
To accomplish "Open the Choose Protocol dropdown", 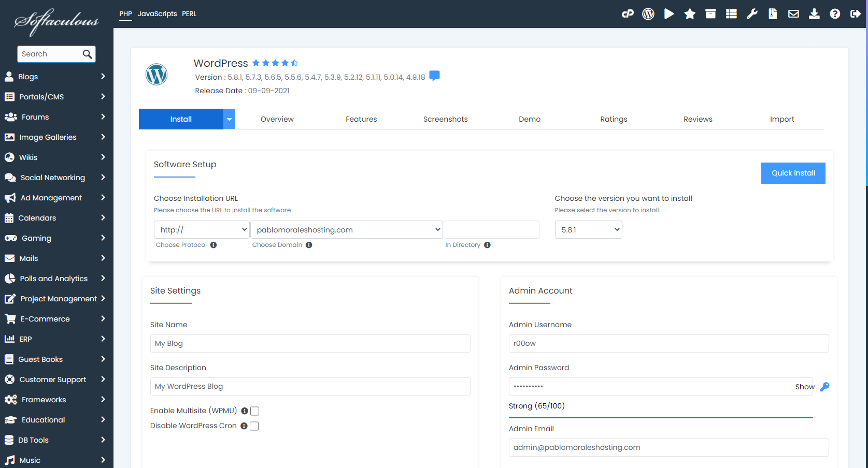I will click(x=202, y=229).
